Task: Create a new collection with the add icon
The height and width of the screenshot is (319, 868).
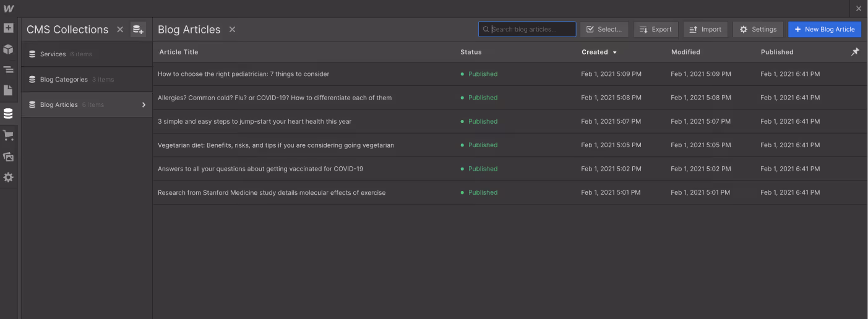Action: [138, 29]
